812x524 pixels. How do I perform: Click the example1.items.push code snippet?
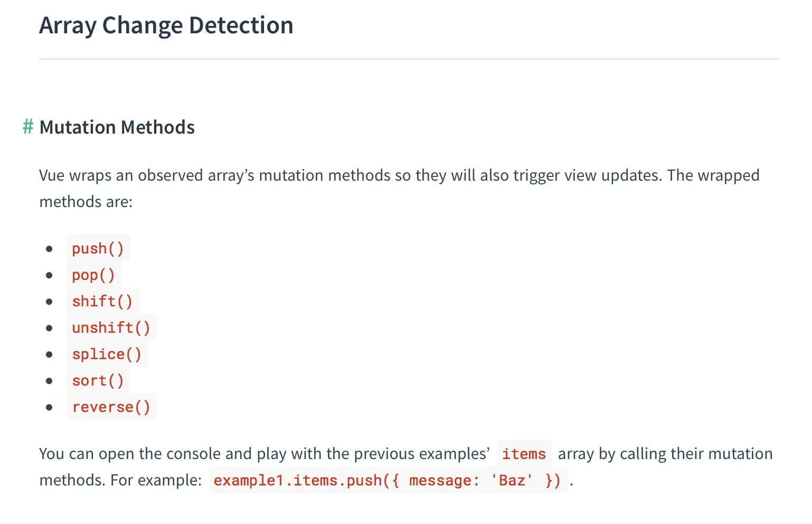pos(388,480)
